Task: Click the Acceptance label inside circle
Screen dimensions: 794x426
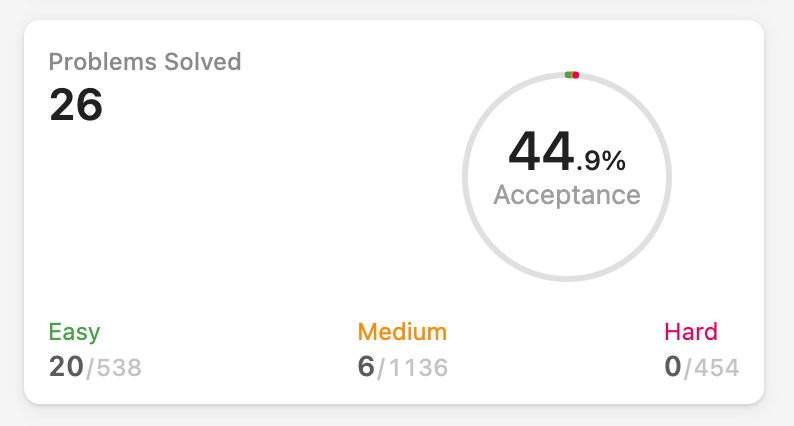Action: click(567, 195)
